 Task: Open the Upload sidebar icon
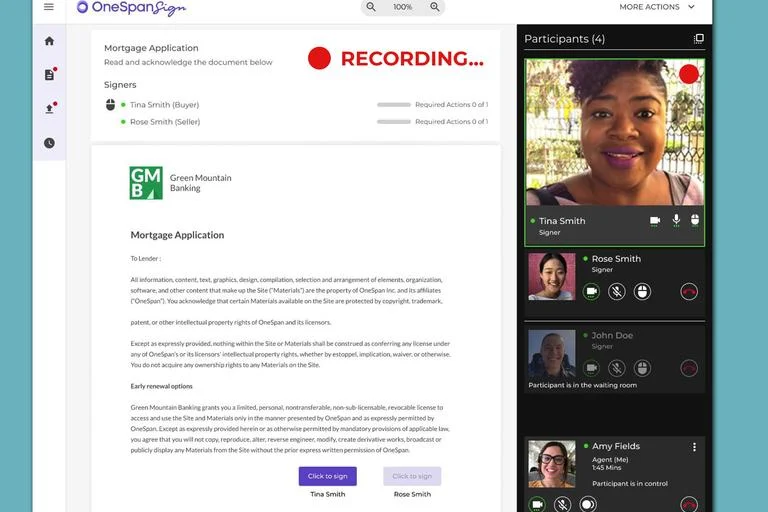(x=50, y=108)
